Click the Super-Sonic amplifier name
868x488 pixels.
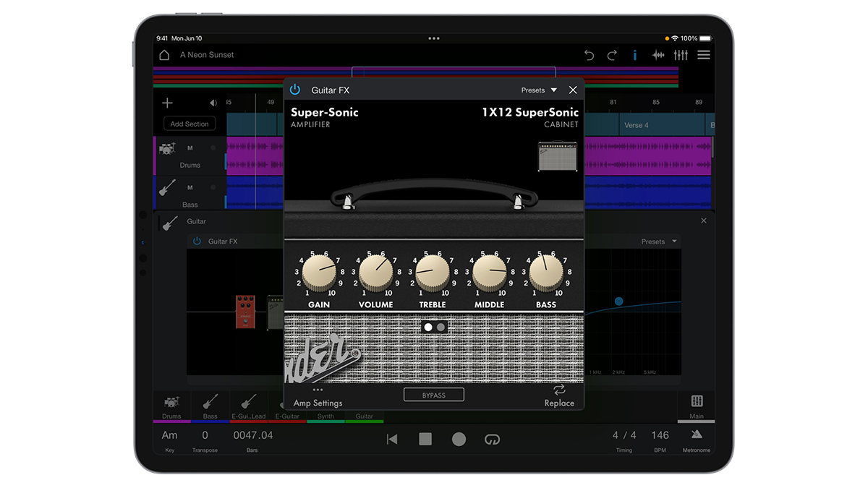coord(325,112)
